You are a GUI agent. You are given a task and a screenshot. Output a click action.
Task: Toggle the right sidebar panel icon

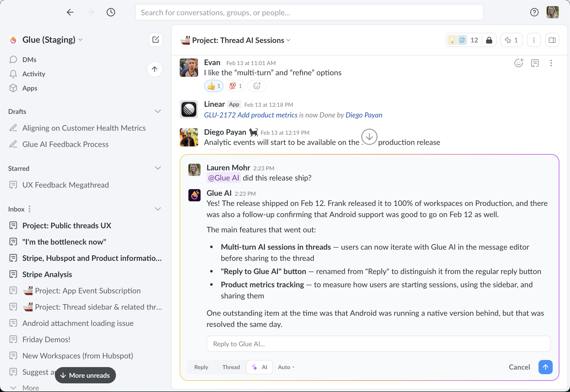pyautogui.click(x=552, y=40)
